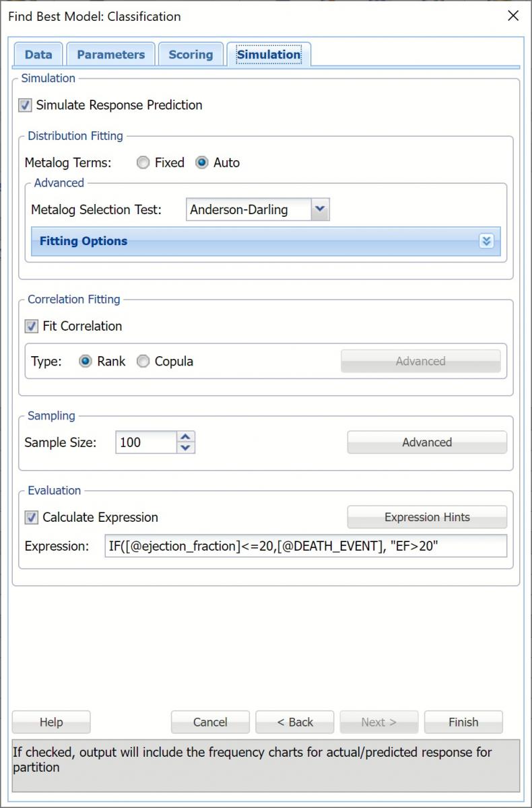Image resolution: width=532 pixels, height=808 pixels.
Task: Disable the Fit Correlation checkbox
Action: [x=32, y=326]
